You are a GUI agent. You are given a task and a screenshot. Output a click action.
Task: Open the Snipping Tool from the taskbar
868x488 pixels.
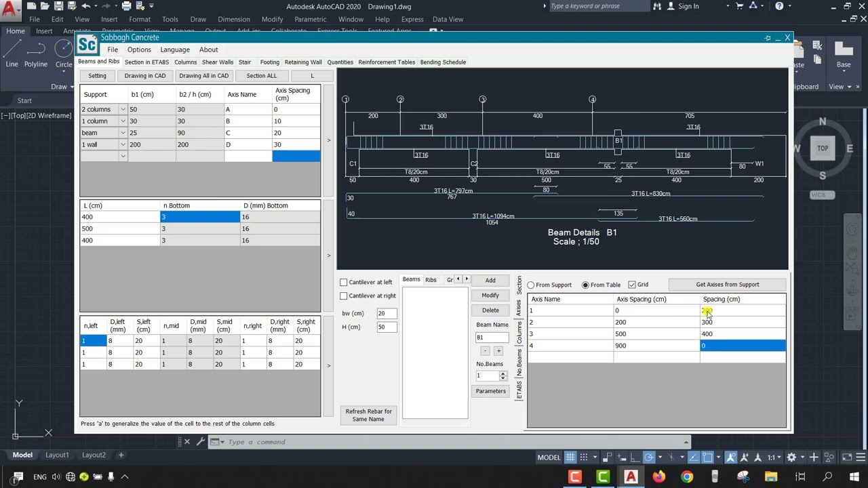tap(743, 476)
